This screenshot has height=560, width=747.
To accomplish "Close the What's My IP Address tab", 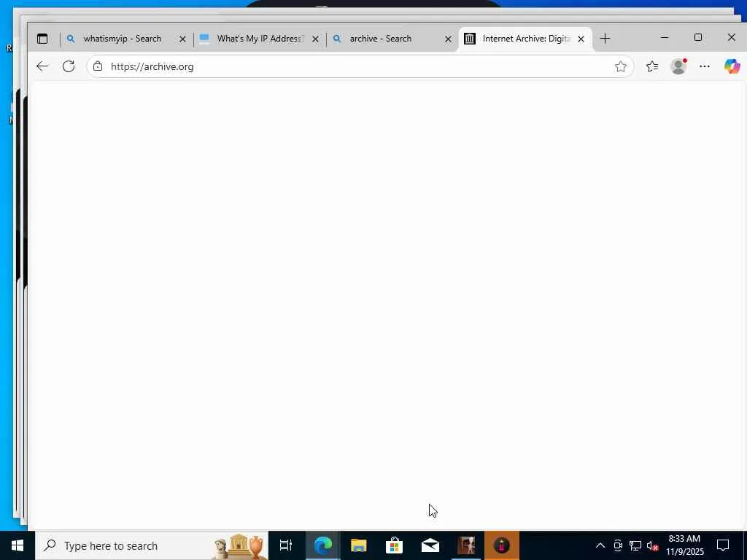I will click(315, 39).
